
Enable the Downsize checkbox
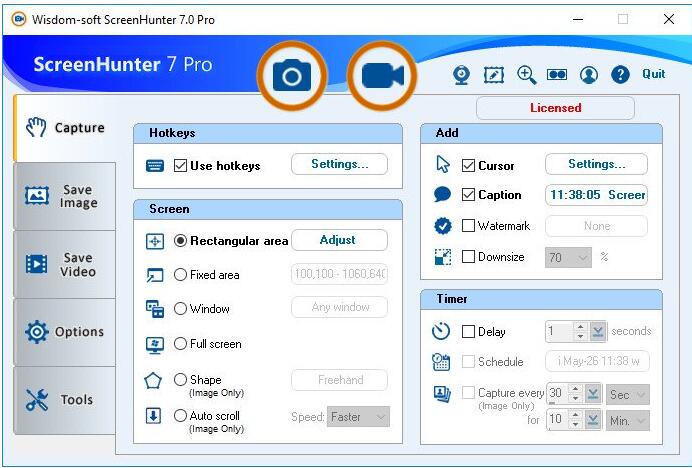pos(468,257)
